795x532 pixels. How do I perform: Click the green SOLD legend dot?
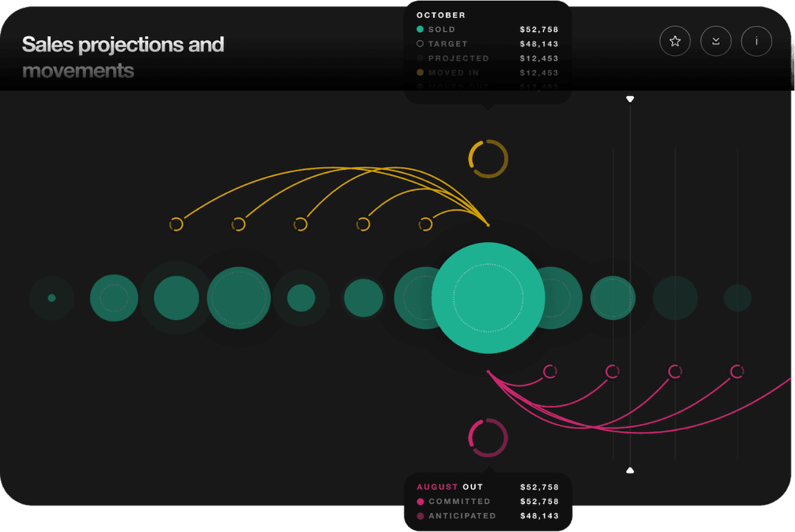(420, 29)
